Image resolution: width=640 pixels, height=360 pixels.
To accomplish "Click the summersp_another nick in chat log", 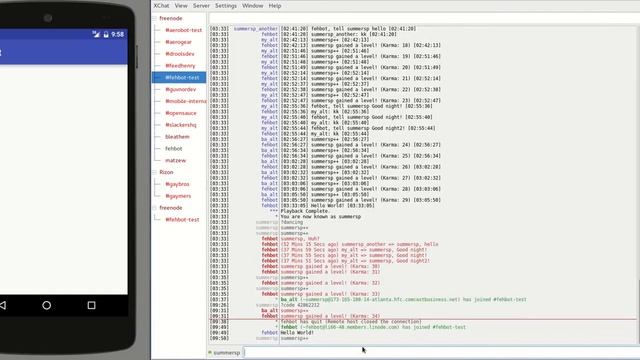I will (x=256, y=29).
